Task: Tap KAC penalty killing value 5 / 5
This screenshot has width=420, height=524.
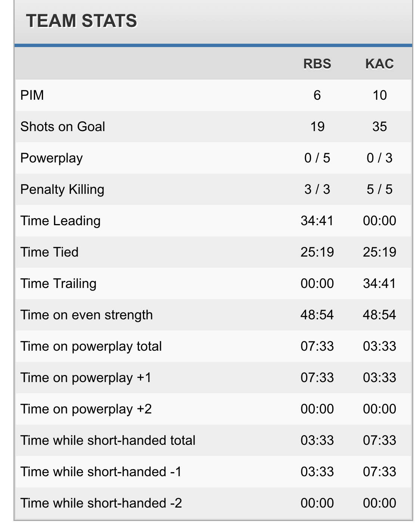Action: point(379,189)
